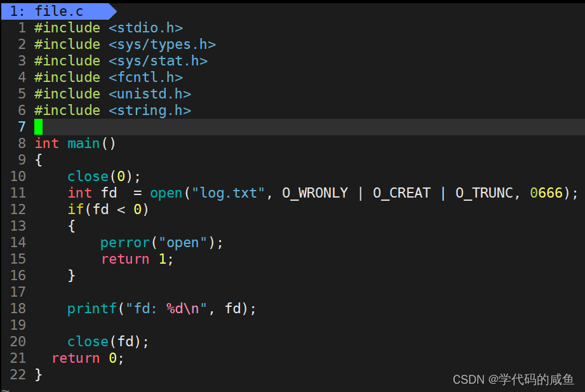The width and height of the screenshot is (585, 392).
Task: Click the 0666 permission value
Action: pos(546,193)
